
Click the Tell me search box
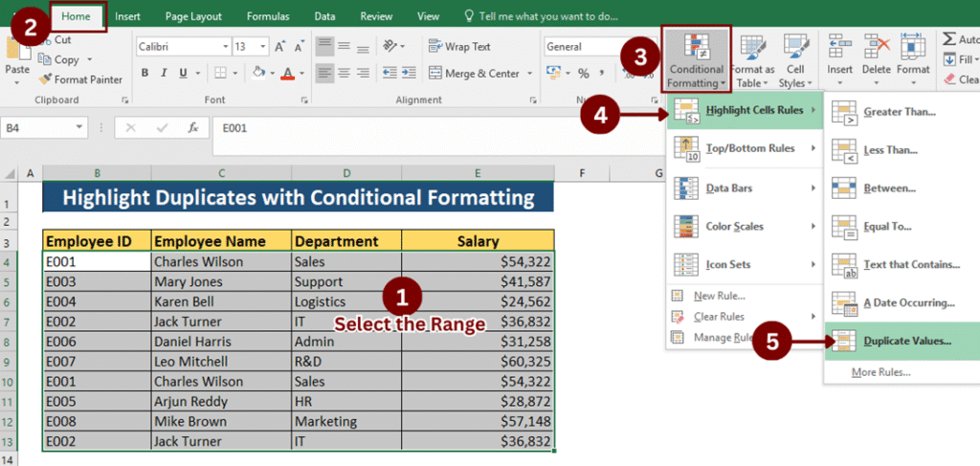[542, 17]
